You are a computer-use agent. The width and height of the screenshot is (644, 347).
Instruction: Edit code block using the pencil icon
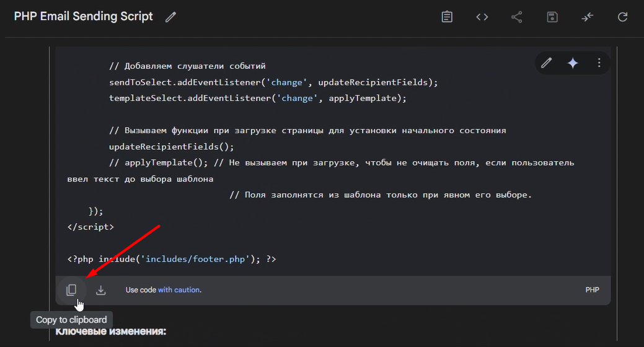point(546,63)
